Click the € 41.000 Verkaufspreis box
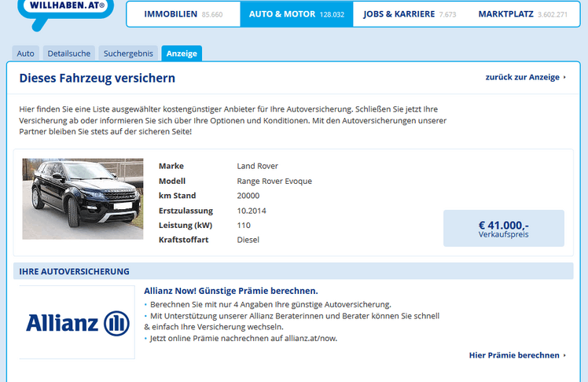588x382 pixels. click(x=503, y=228)
